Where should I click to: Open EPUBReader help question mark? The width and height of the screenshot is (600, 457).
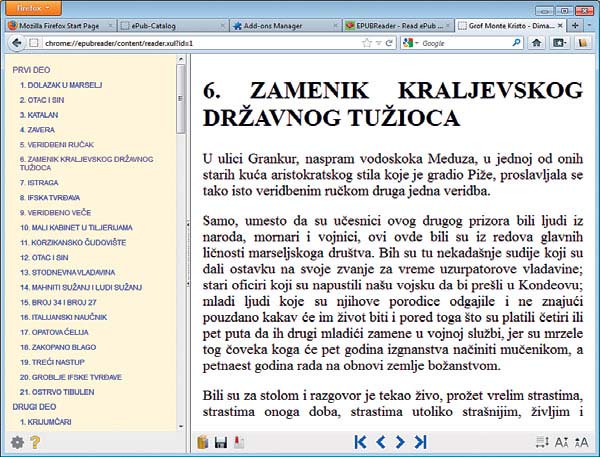(x=35, y=442)
